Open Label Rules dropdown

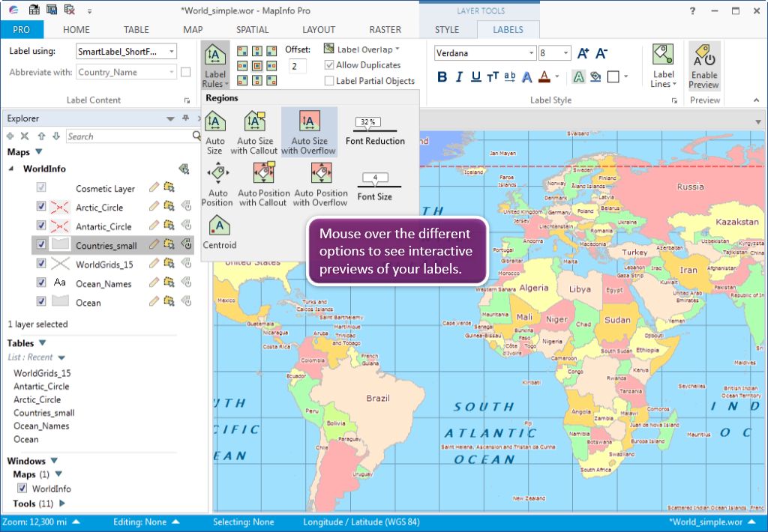(215, 66)
